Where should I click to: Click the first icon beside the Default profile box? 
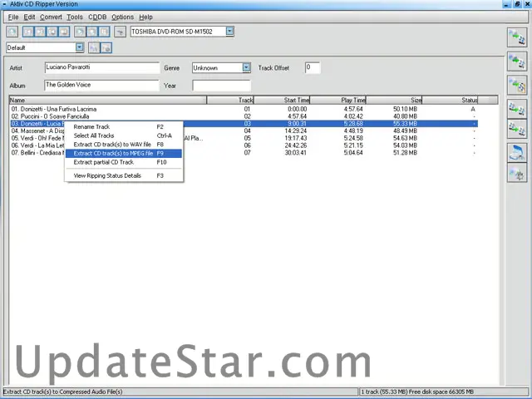coord(94,48)
